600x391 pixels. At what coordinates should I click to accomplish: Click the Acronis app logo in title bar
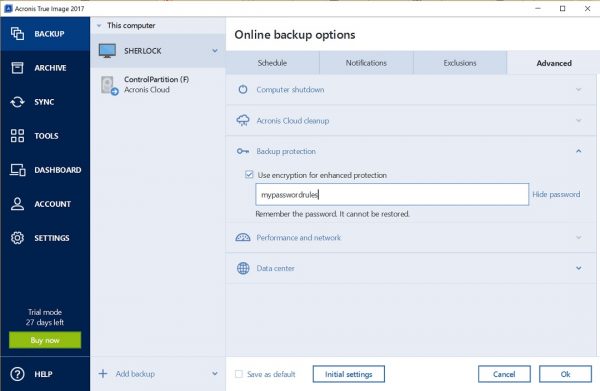8,8
